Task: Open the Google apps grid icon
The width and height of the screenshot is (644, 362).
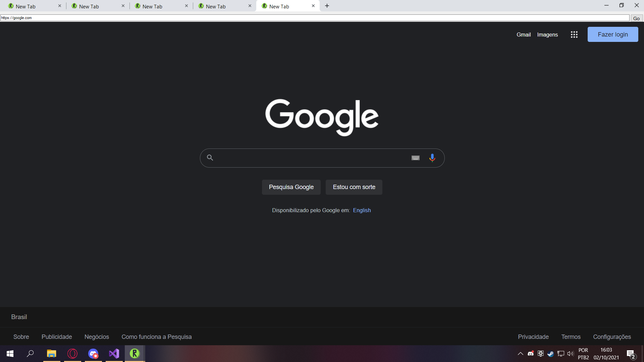Action: [574, 35]
